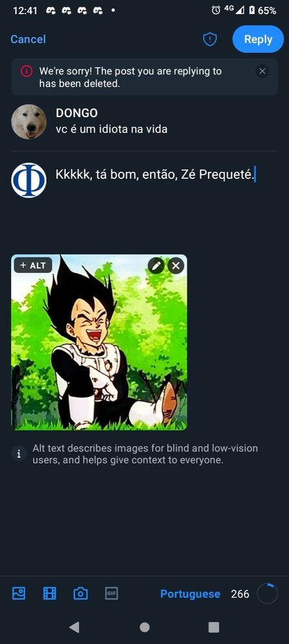Viewport: 289px width, 644px height.
Task: Dismiss the deleted post warning banner
Action: tap(263, 71)
